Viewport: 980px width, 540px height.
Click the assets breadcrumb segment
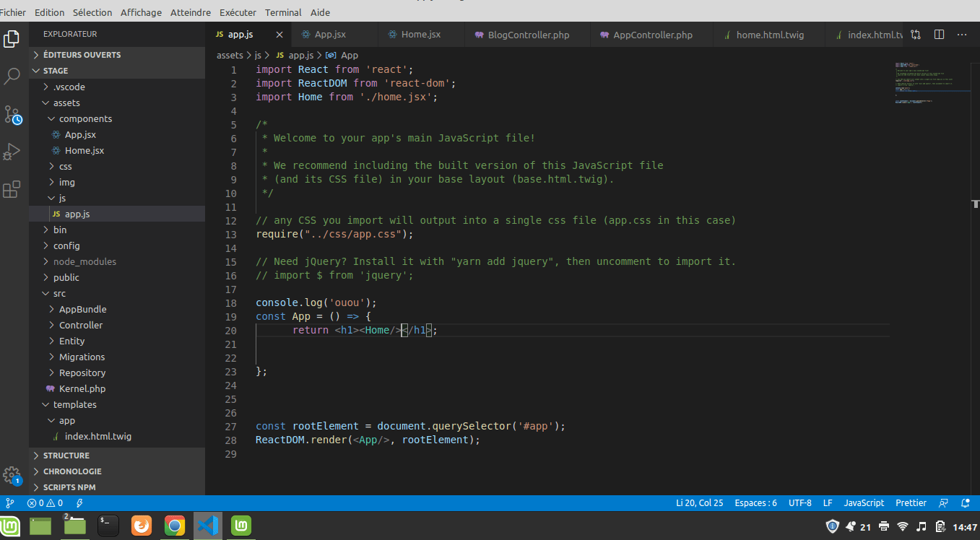(x=230, y=55)
